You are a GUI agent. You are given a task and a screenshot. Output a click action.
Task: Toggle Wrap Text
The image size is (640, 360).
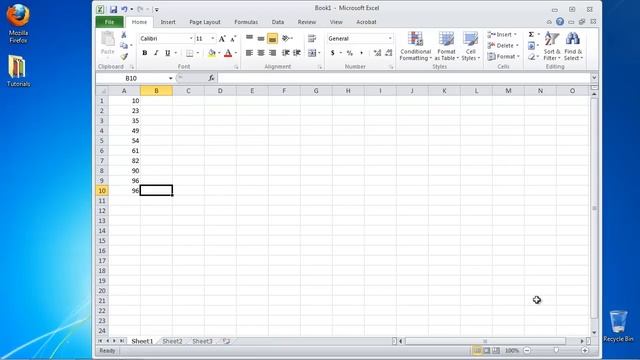tap(312, 38)
